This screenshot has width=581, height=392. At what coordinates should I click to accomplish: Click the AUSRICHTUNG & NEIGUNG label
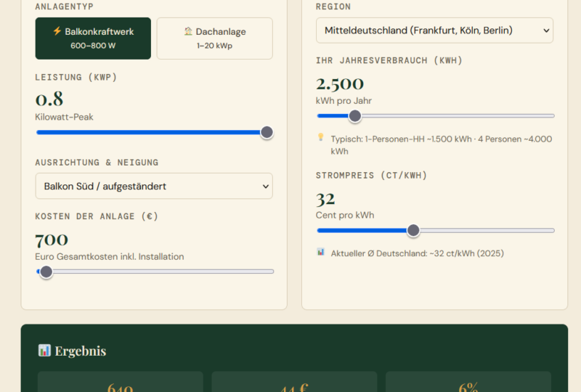click(x=97, y=163)
